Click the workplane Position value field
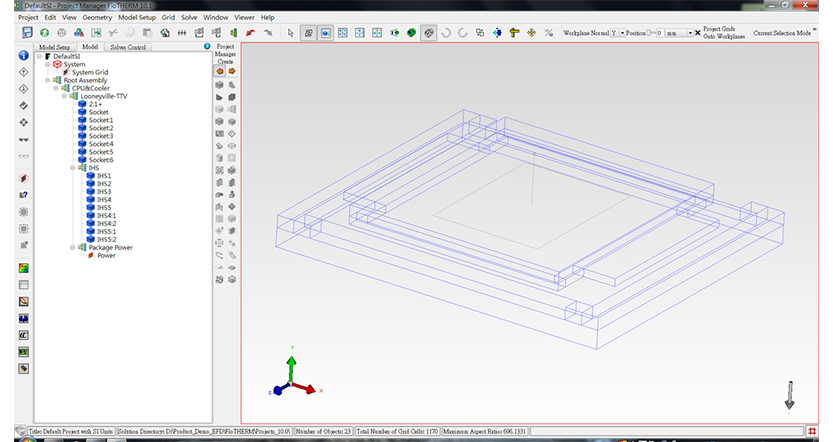 pyautogui.click(x=659, y=33)
